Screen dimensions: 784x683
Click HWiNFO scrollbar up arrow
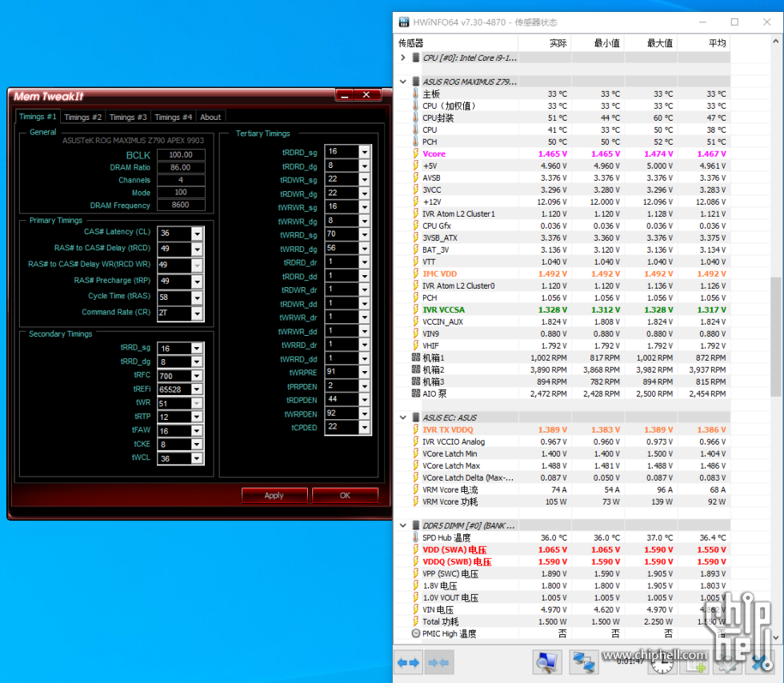pyautogui.click(x=775, y=42)
